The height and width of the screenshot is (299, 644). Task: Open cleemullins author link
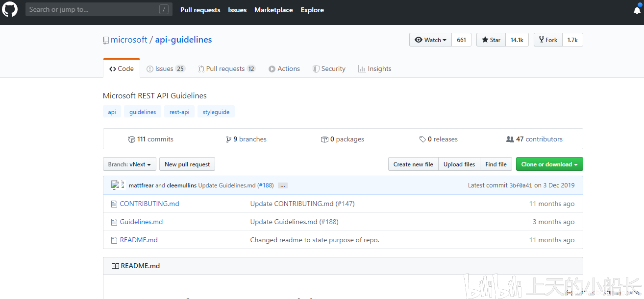click(x=181, y=185)
